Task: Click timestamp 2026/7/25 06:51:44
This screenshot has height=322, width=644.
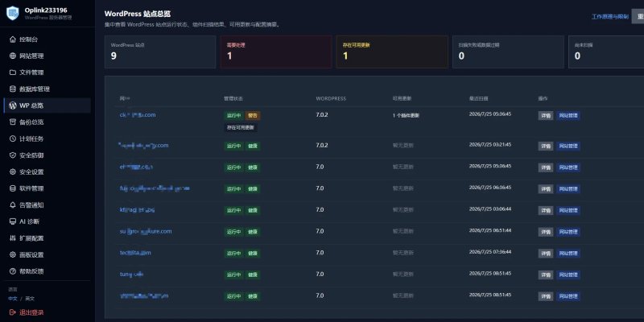Action: tap(490, 230)
